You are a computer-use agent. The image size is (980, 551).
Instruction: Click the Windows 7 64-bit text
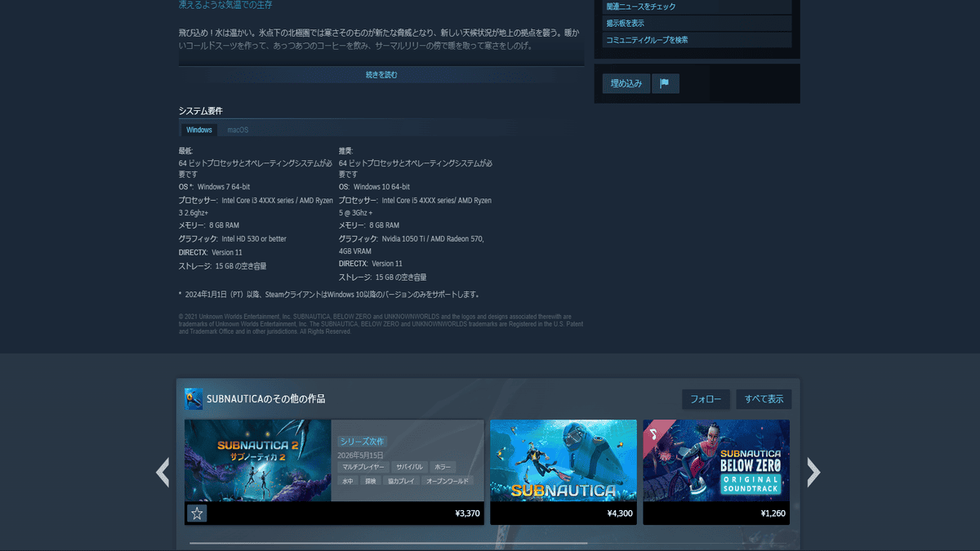click(224, 187)
